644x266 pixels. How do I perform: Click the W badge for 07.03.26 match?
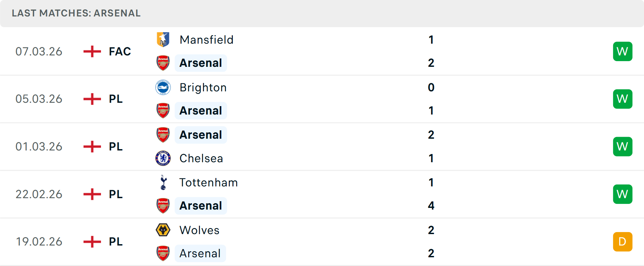click(x=622, y=51)
